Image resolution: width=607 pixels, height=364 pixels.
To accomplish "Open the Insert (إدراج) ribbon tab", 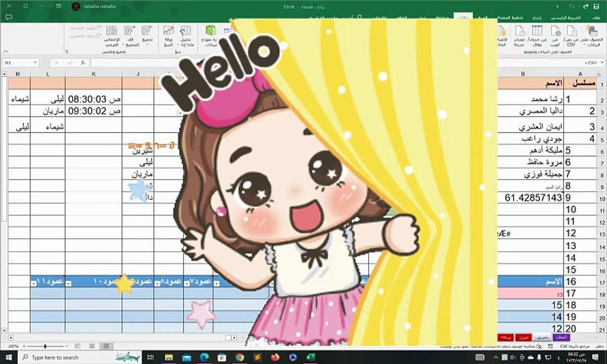I will (x=538, y=17).
